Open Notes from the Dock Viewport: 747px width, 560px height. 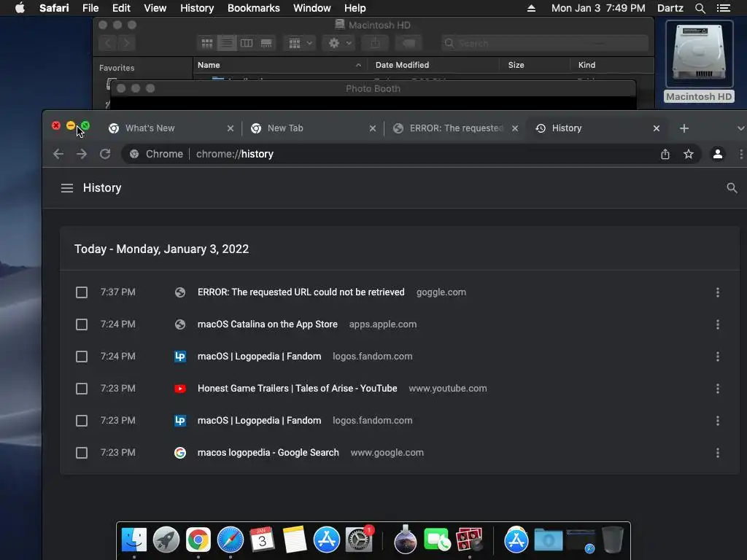pyautogui.click(x=295, y=540)
